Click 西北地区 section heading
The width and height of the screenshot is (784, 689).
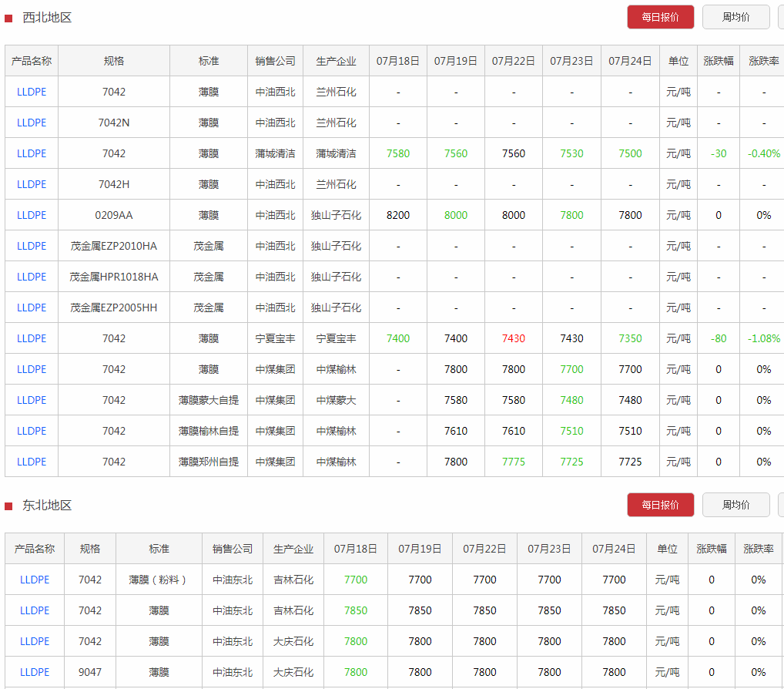47,18
